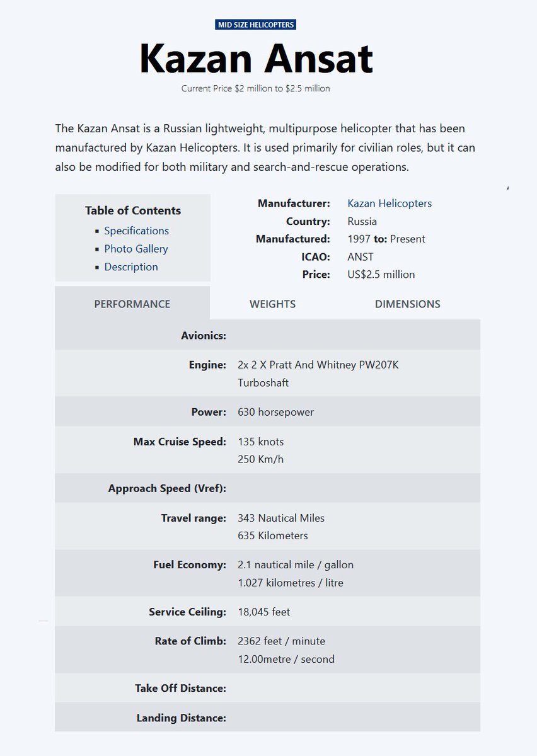Switch to the Performance tab
This screenshot has width=537, height=756.
tap(132, 304)
